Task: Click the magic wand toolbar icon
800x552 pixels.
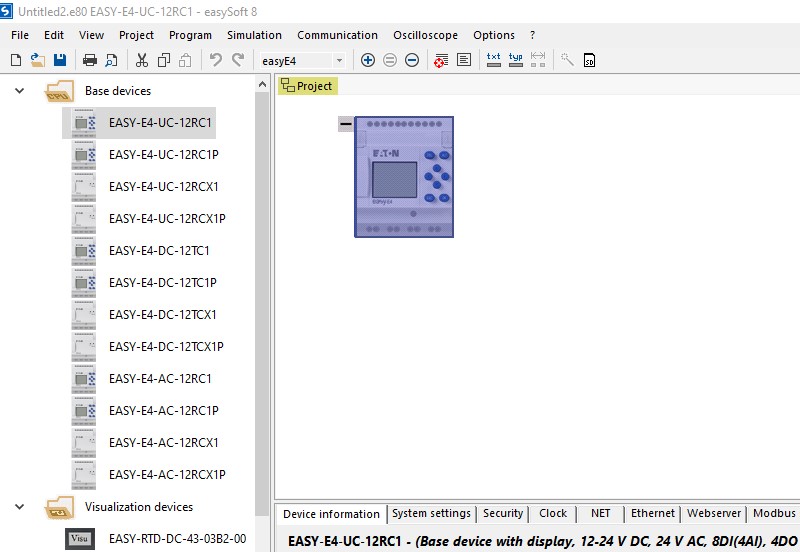Action: coord(567,60)
